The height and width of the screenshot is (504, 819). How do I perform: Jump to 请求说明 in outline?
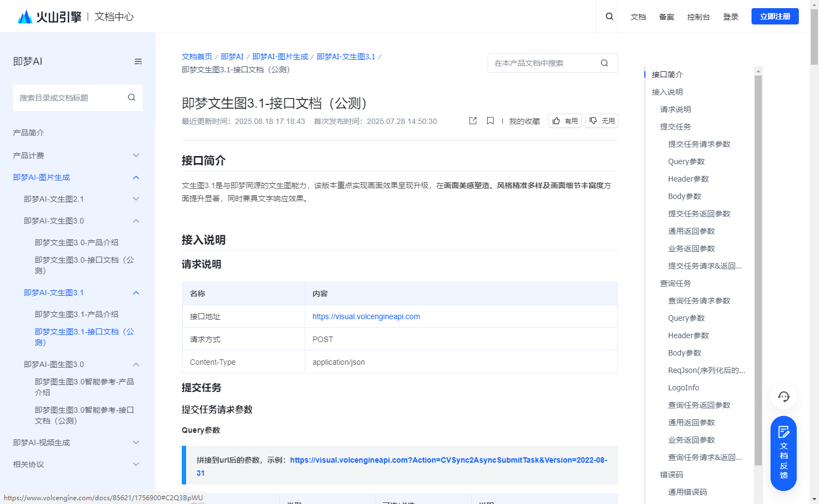coord(675,109)
